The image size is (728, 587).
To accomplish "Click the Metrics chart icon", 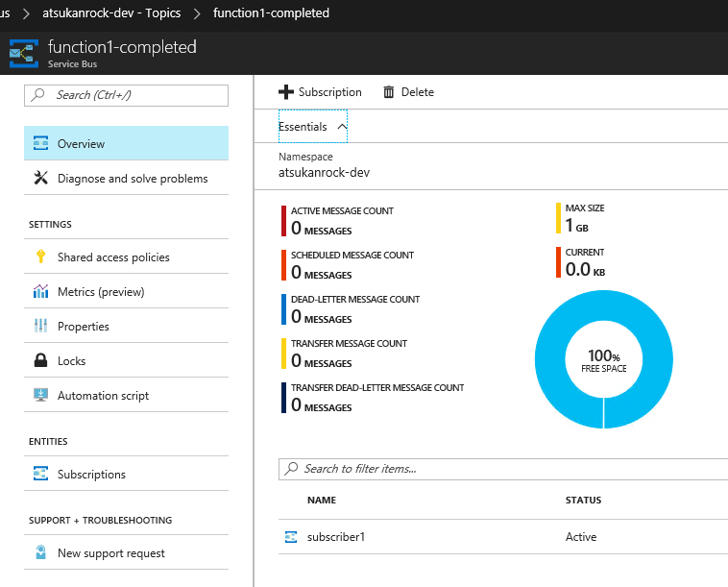I will pyautogui.click(x=41, y=291).
